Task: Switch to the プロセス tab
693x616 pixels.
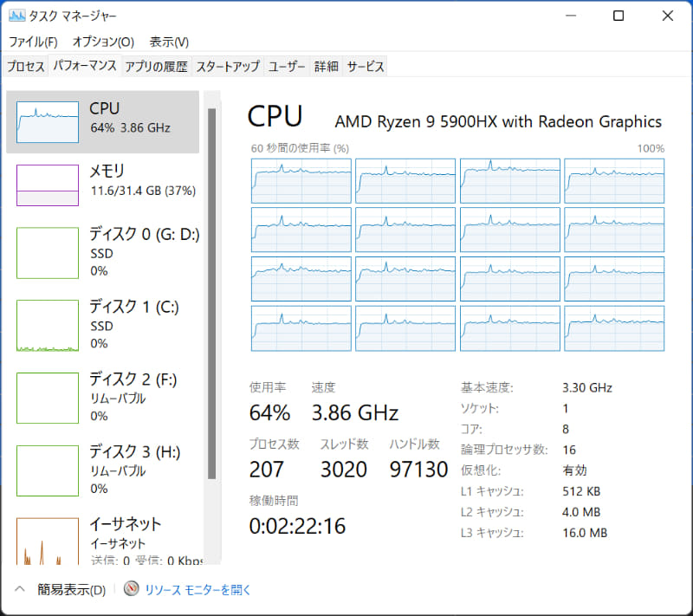Action: point(26,66)
